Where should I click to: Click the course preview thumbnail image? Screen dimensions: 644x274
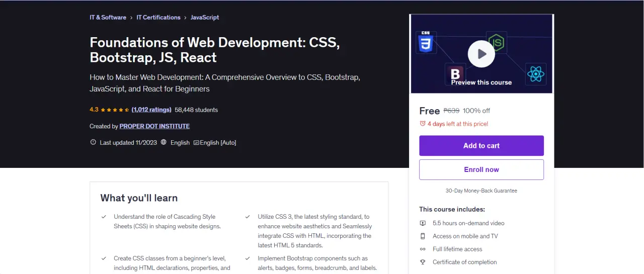pos(481,54)
